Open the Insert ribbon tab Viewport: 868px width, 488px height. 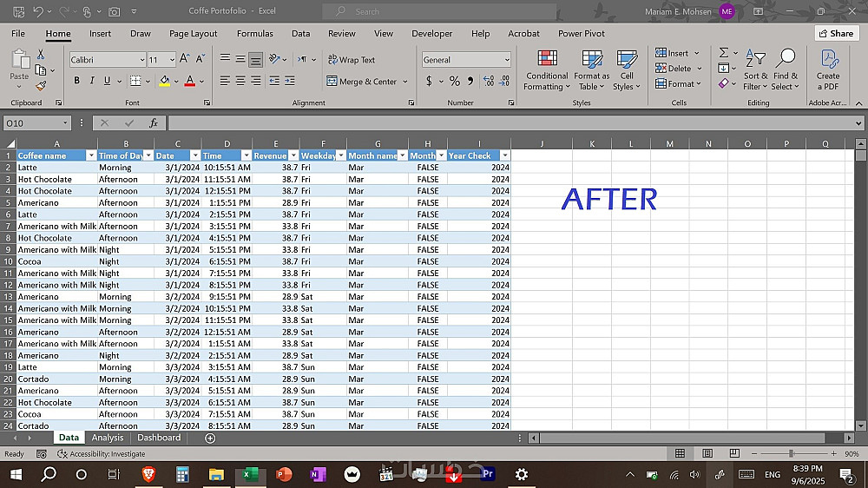point(100,34)
